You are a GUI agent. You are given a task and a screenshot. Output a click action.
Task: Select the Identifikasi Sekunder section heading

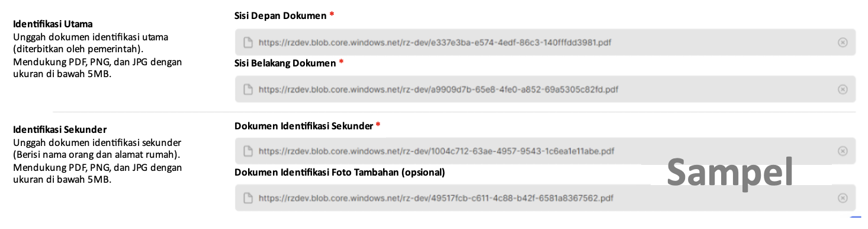point(60,129)
